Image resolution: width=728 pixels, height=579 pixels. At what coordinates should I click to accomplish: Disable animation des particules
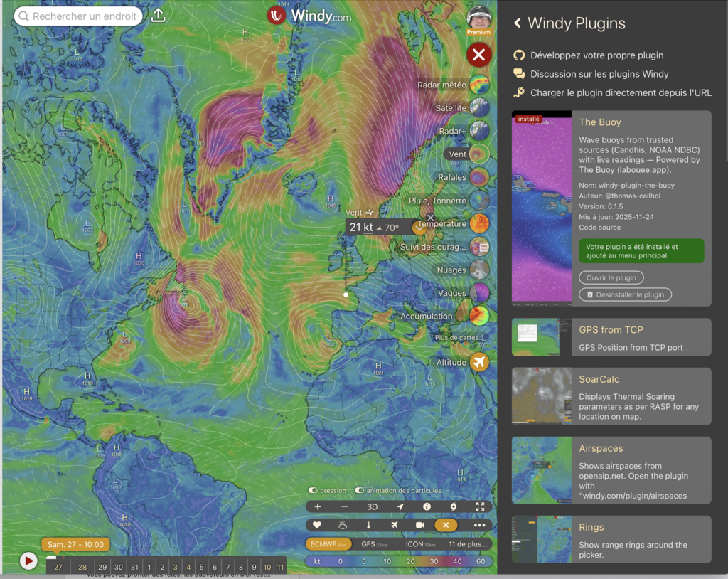pos(360,490)
